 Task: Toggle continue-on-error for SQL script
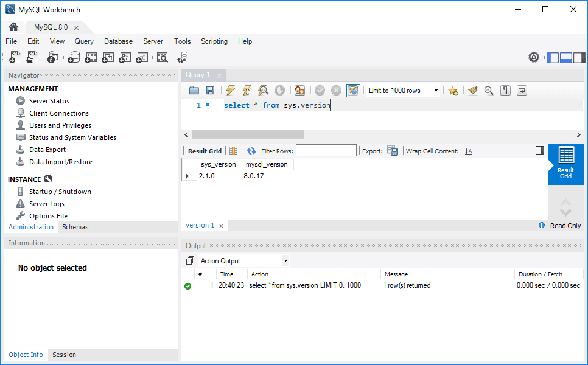click(299, 90)
